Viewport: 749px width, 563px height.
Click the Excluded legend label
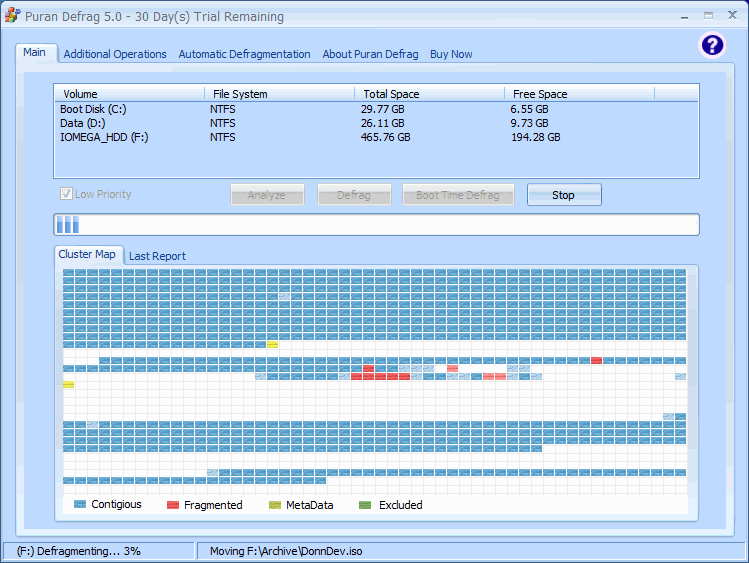[x=401, y=505]
